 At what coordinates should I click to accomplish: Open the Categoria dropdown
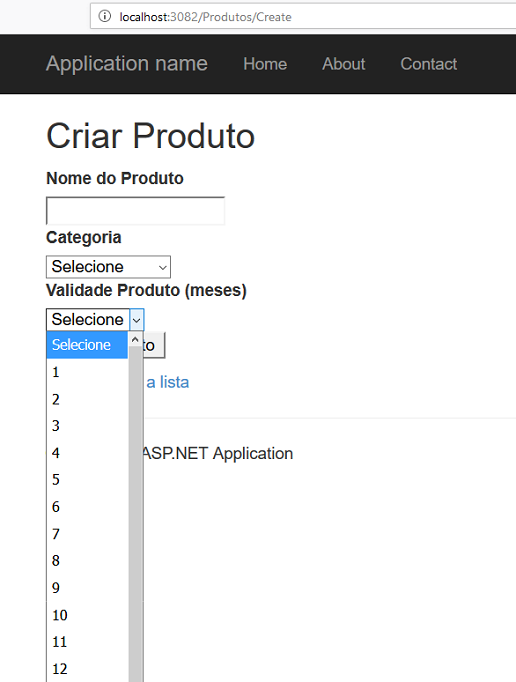108,267
